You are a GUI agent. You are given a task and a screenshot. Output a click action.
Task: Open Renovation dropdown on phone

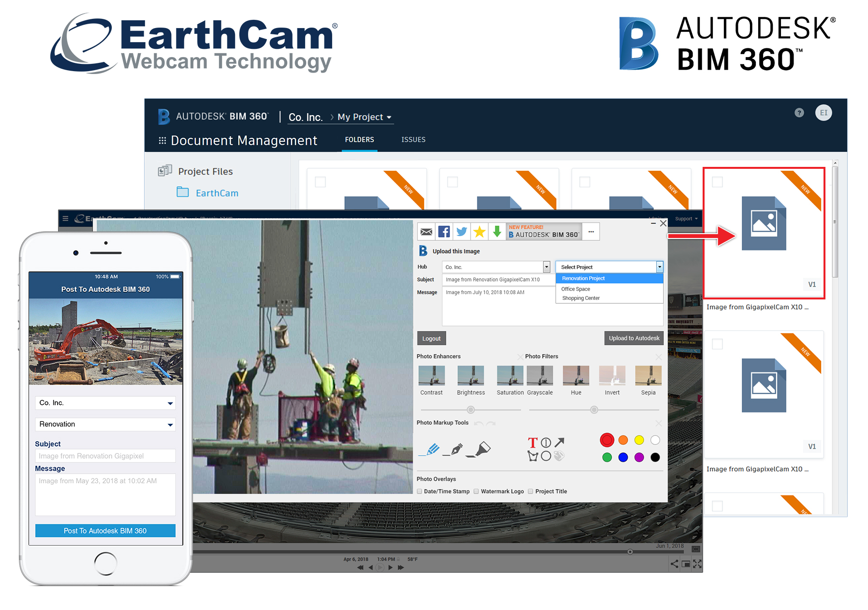(105, 424)
